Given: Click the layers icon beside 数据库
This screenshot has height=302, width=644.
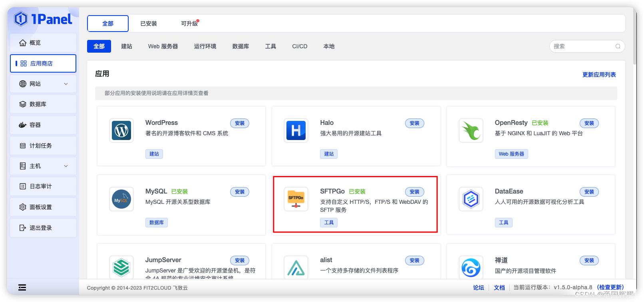Looking at the screenshot, I should click(23, 104).
